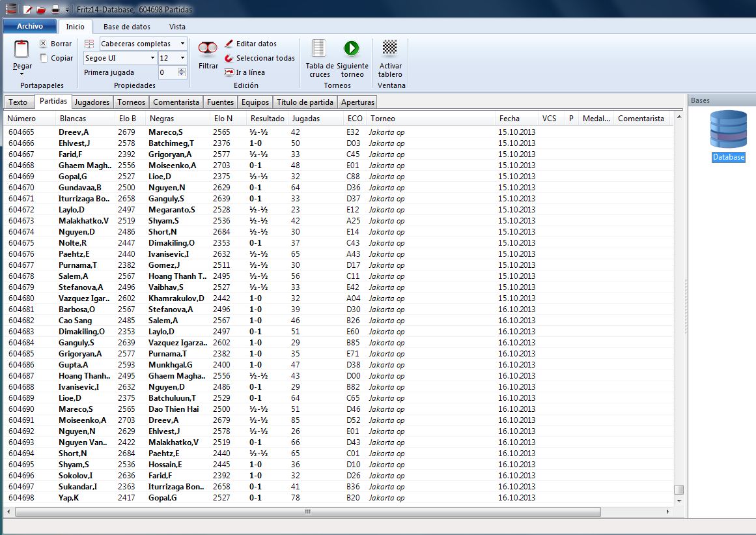
Task: Click the Siguiente torneo green arrow
Action: click(x=352, y=48)
